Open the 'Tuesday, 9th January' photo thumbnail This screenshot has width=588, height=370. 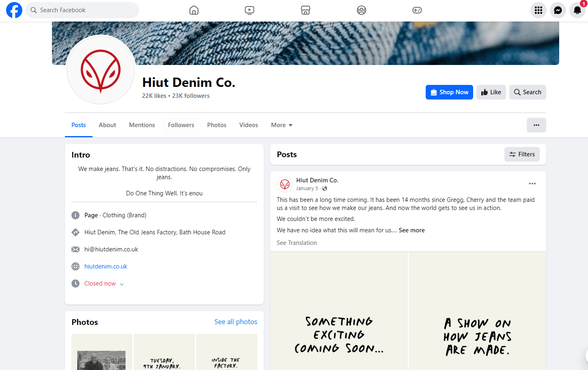pyautogui.click(x=164, y=352)
